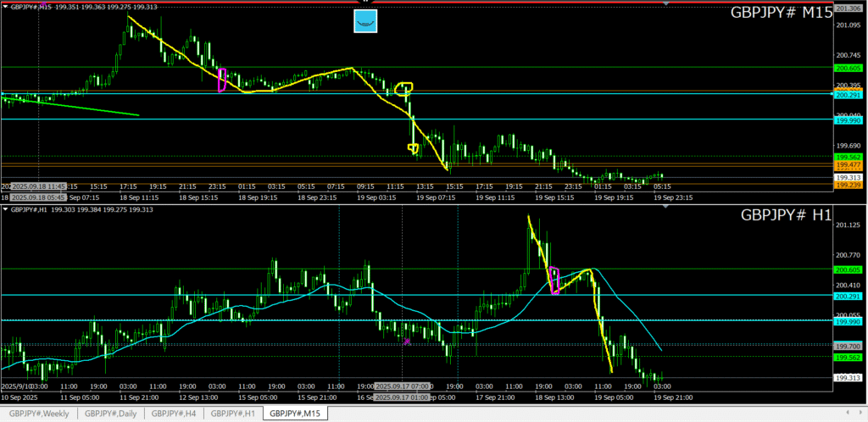This screenshot has height=422, width=868.
Task: Click the M15 chart shift triangle marker
Action: pyautogui.click(x=665, y=4)
